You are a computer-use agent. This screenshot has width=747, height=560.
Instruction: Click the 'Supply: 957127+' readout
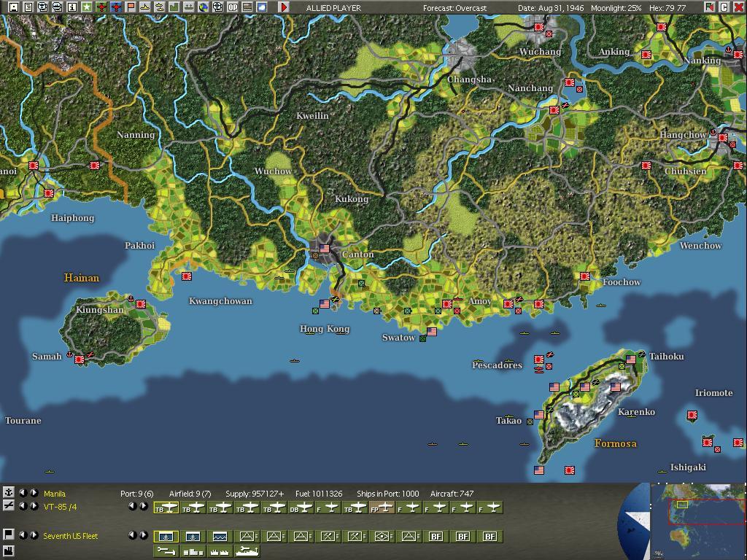click(x=255, y=494)
